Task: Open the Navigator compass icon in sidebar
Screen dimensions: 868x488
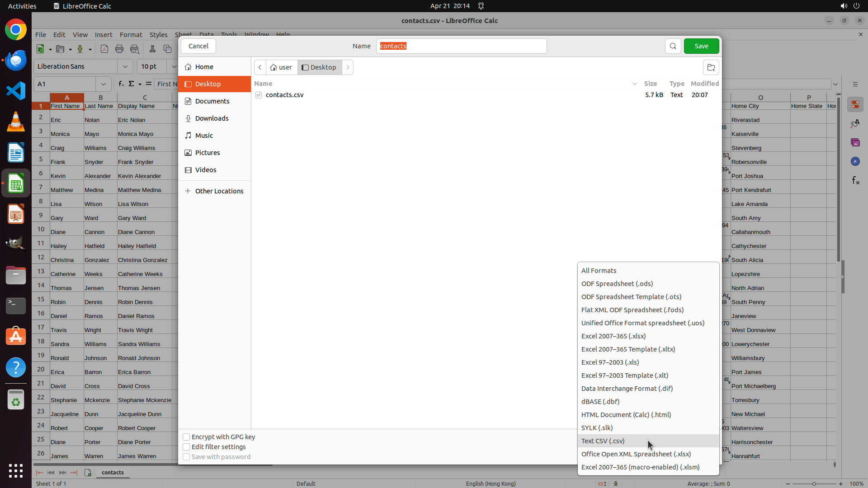Action: (x=855, y=161)
